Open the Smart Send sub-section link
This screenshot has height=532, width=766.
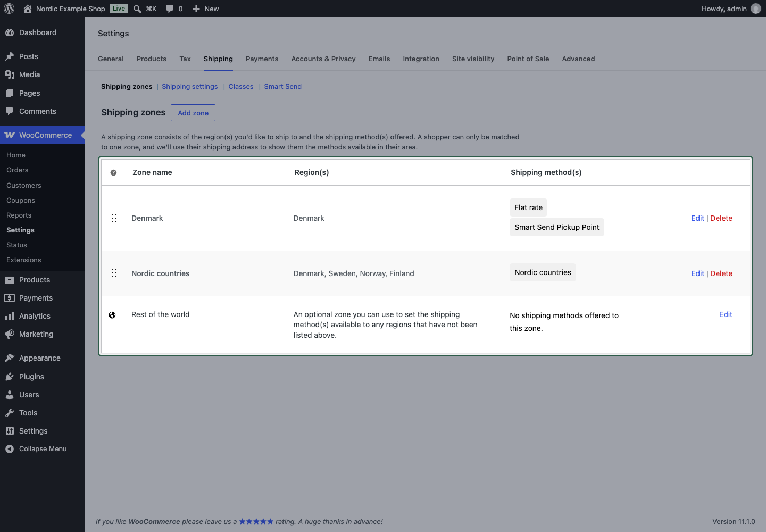[x=282, y=87]
